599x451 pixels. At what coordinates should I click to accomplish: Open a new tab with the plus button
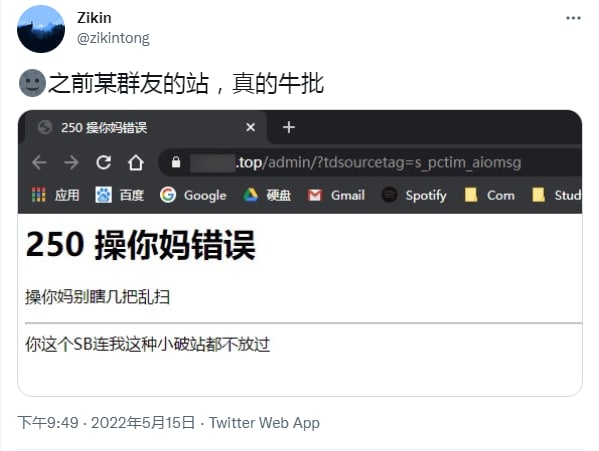(x=289, y=127)
